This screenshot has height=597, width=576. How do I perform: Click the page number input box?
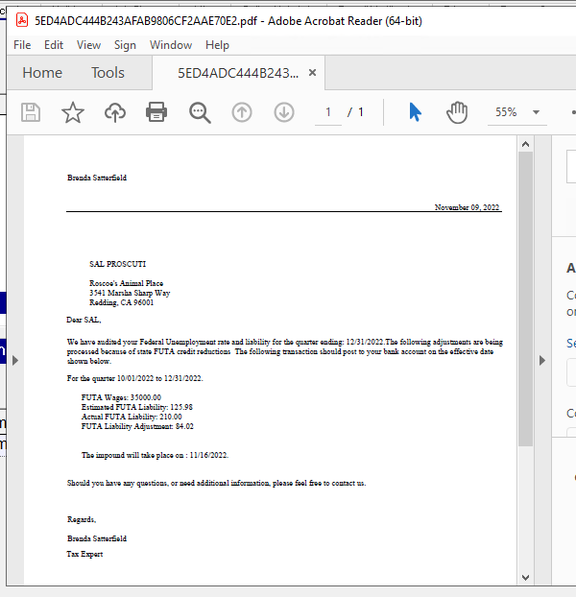tap(328, 112)
